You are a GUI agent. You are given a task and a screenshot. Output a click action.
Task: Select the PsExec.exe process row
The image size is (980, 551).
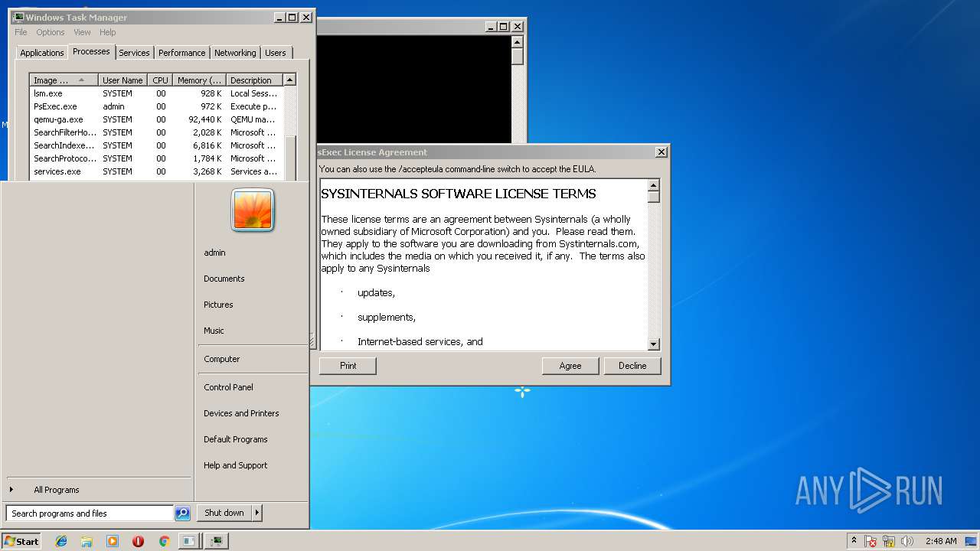[156, 106]
